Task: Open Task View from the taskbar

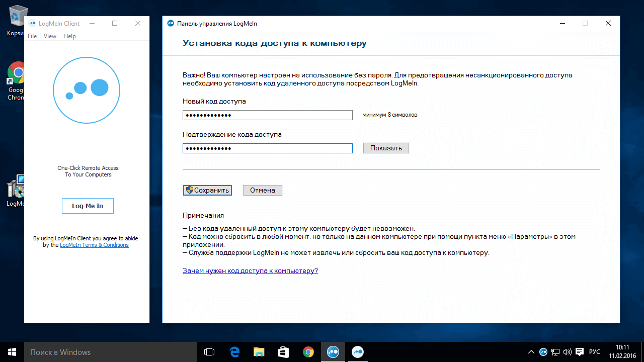Action: click(209, 352)
